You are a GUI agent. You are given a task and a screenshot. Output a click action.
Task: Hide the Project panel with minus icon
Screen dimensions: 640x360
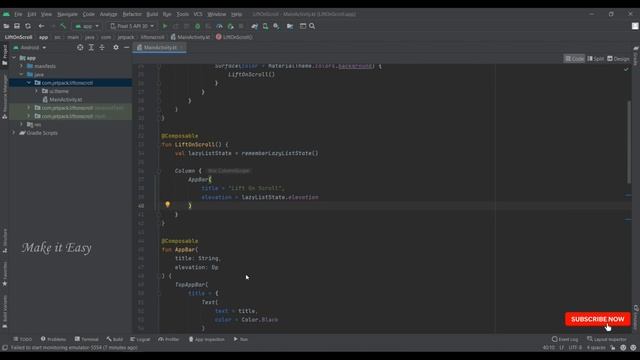(127, 47)
